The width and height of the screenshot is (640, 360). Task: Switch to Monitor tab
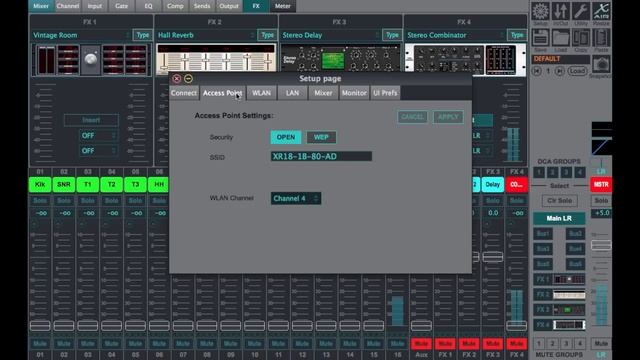[354, 93]
